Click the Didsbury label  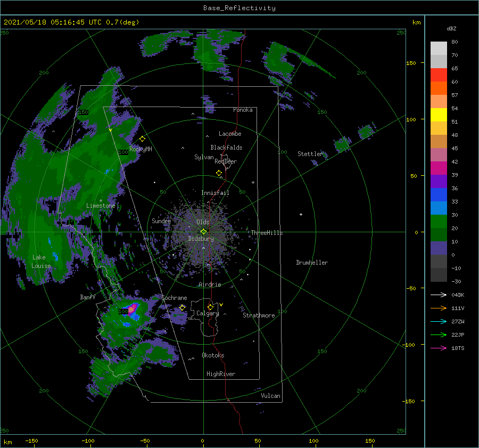pos(201,239)
